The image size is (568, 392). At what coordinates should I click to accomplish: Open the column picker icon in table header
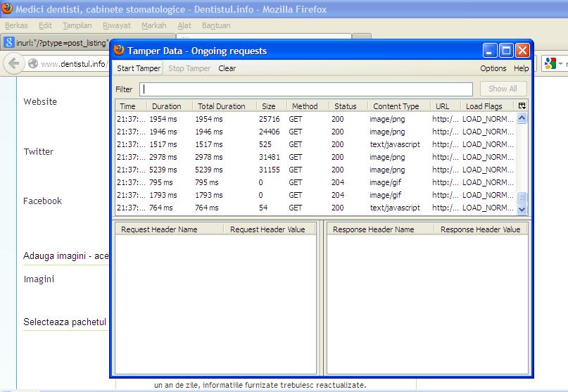click(x=522, y=106)
